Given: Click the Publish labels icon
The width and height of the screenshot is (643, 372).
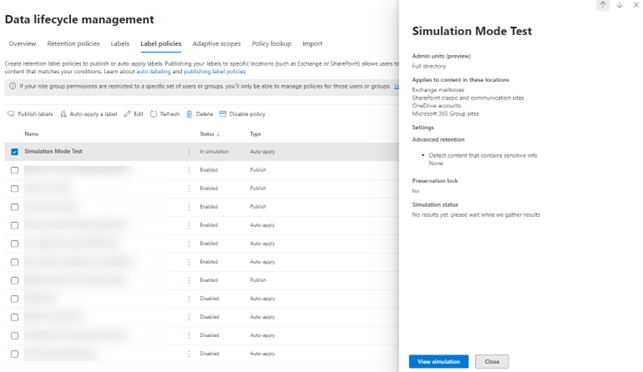Looking at the screenshot, I should click(11, 114).
